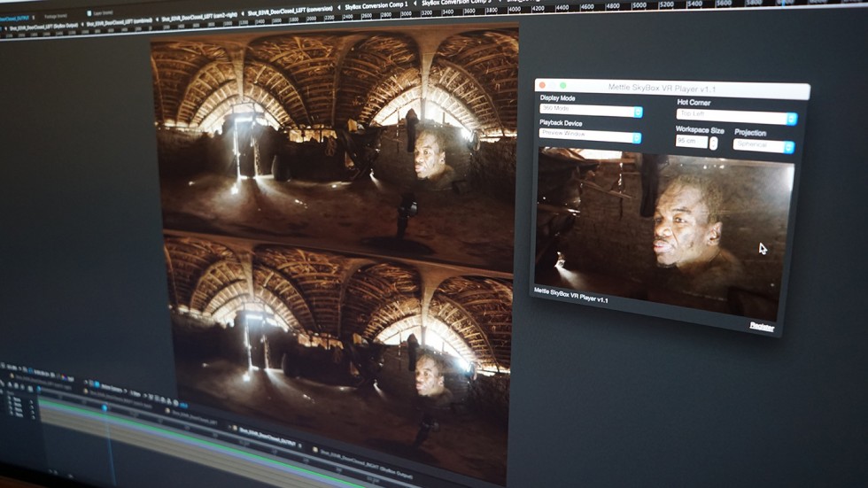Click the Register link in SkyBox Player
This screenshot has width=868, height=488.
click(762, 327)
